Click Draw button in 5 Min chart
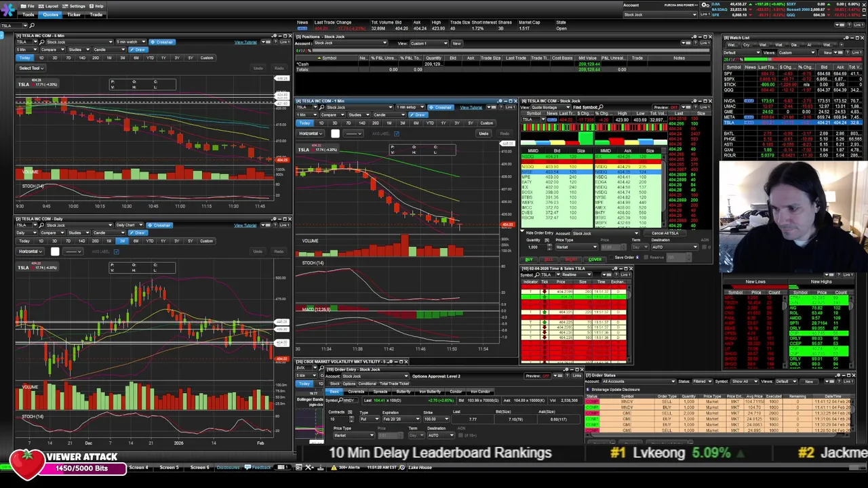This screenshot has height=488, width=868. (x=138, y=49)
